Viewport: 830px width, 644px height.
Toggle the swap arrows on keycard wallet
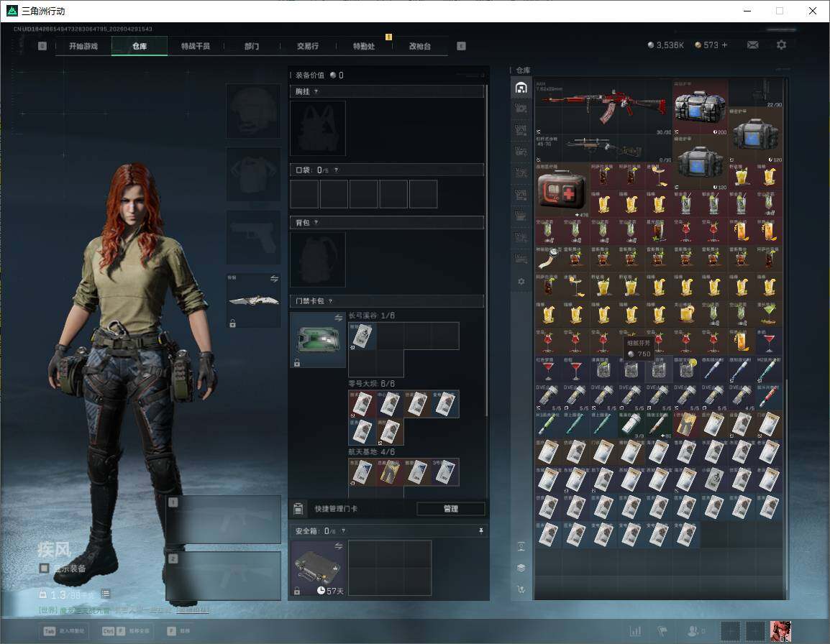339,318
